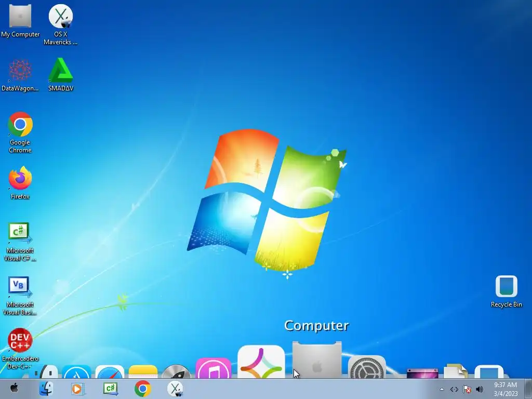This screenshot has width=532, height=399.
Task: Open the trash bin icon in the dock
Action: (x=489, y=372)
